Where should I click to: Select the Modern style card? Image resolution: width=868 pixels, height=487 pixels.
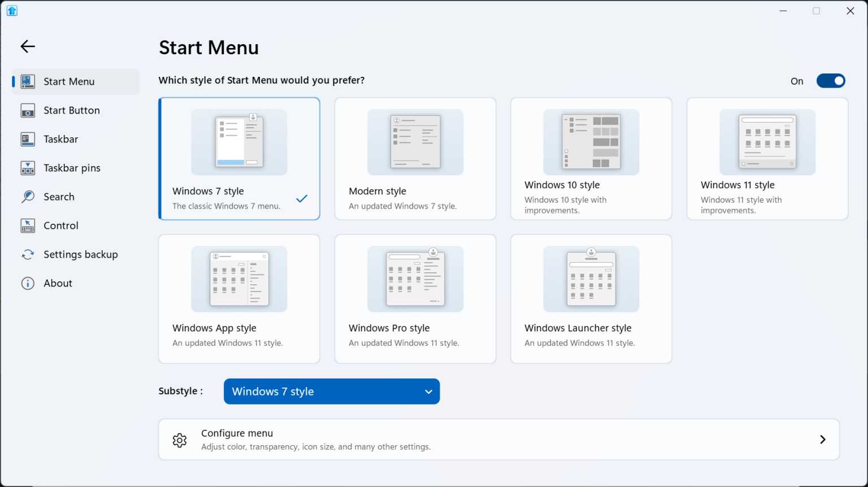point(415,159)
